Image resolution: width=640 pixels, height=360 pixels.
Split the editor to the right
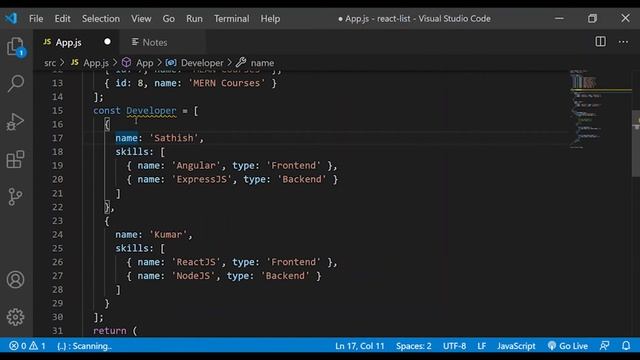point(600,42)
